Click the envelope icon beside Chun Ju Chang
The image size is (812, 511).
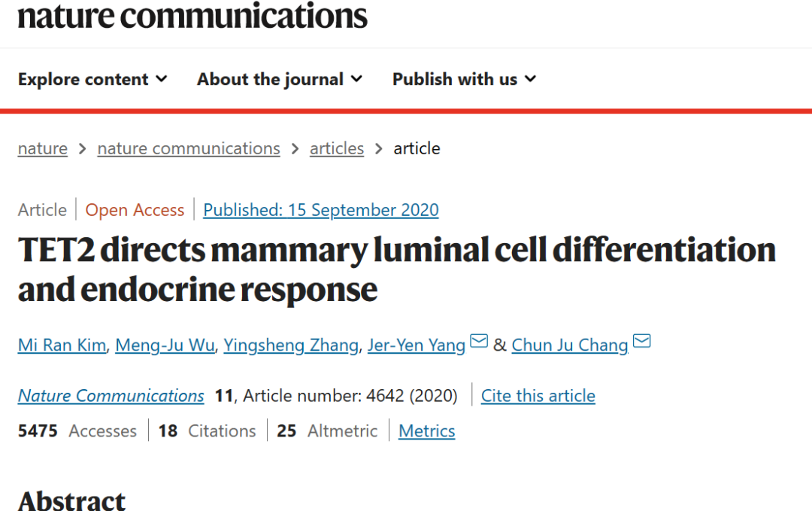tap(642, 341)
